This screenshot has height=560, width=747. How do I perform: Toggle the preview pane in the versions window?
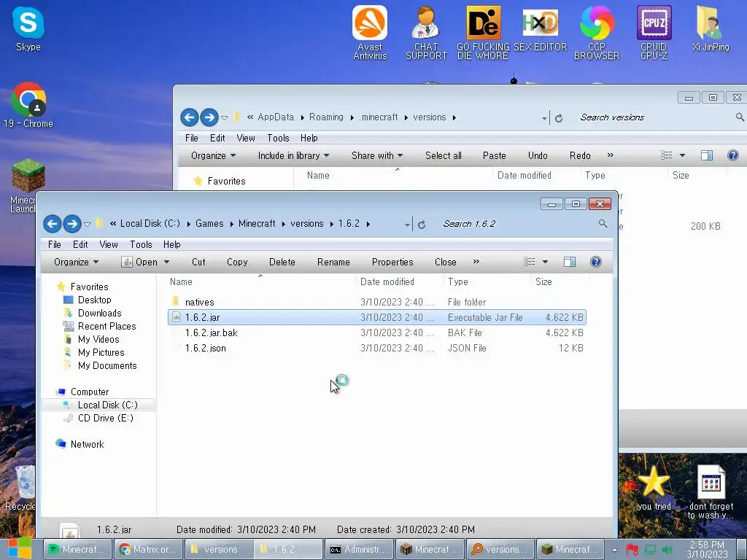[706, 155]
